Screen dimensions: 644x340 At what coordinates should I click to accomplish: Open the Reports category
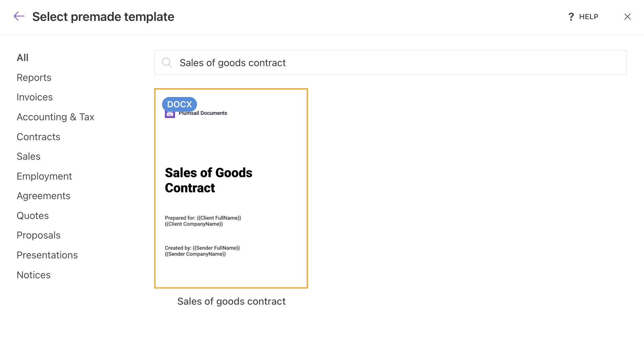[34, 77]
